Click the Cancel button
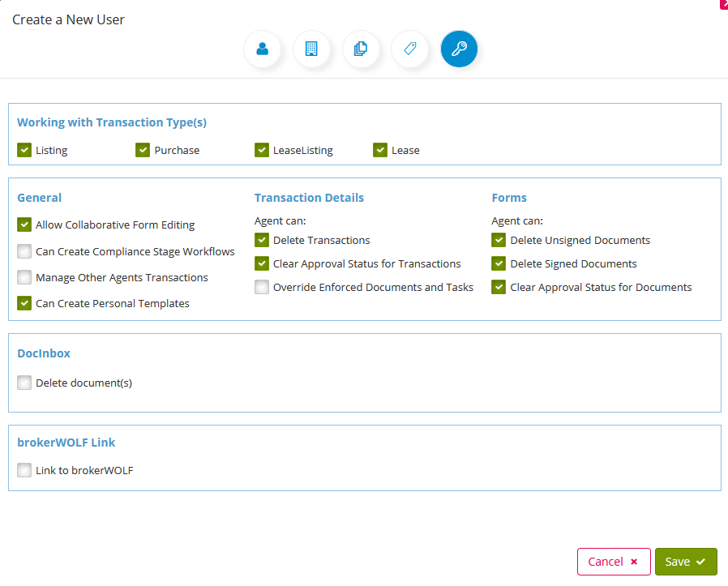Image resolution: width=728 pixels, height=586 pixels. [x=613, y=561]
